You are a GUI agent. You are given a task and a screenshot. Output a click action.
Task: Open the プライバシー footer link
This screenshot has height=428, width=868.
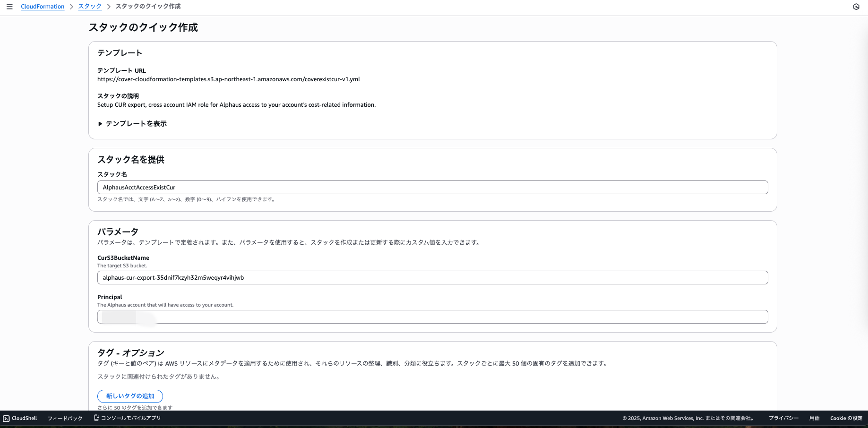pos(783,419)
